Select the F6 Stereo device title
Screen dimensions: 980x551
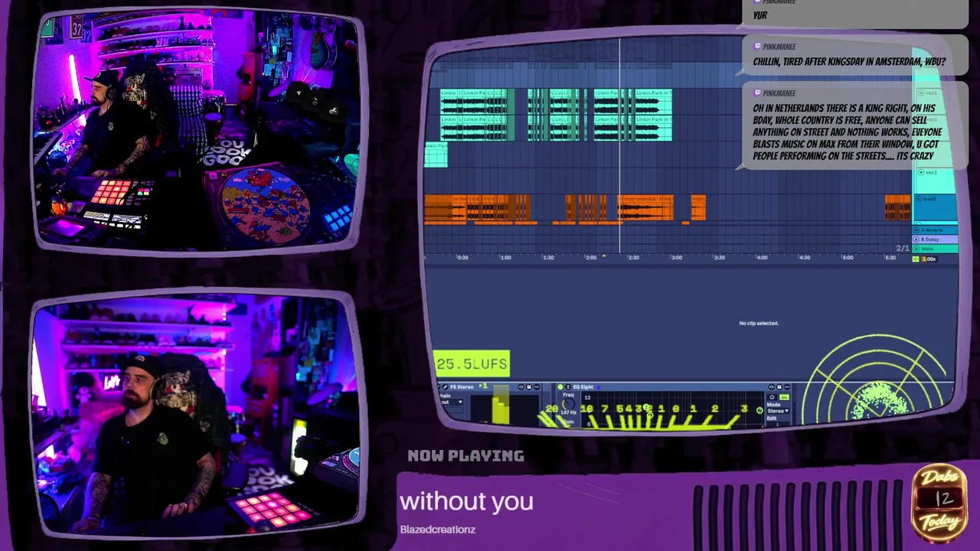point(462,387)
